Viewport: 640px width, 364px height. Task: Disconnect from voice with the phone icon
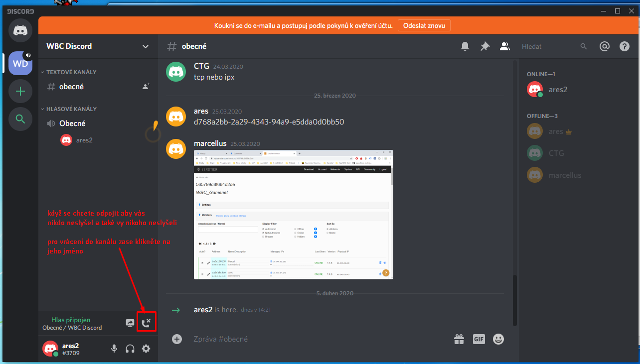pyautogui.click(x=146, y=323)
